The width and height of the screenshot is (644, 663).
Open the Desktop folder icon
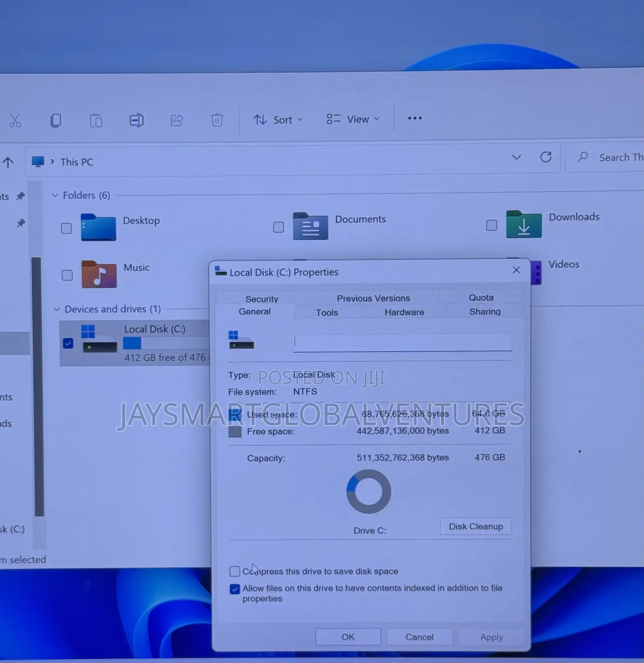(x=98, y=227)
